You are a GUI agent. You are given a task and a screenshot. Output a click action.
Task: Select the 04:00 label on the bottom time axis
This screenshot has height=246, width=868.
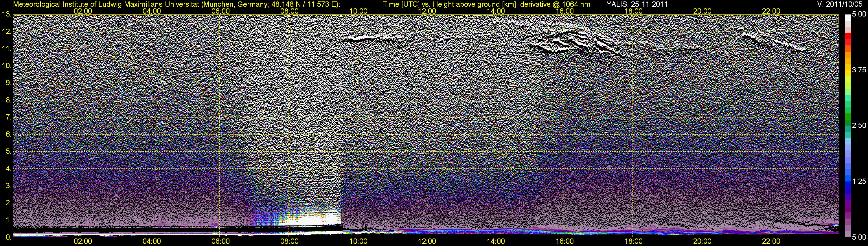[152, 241]
